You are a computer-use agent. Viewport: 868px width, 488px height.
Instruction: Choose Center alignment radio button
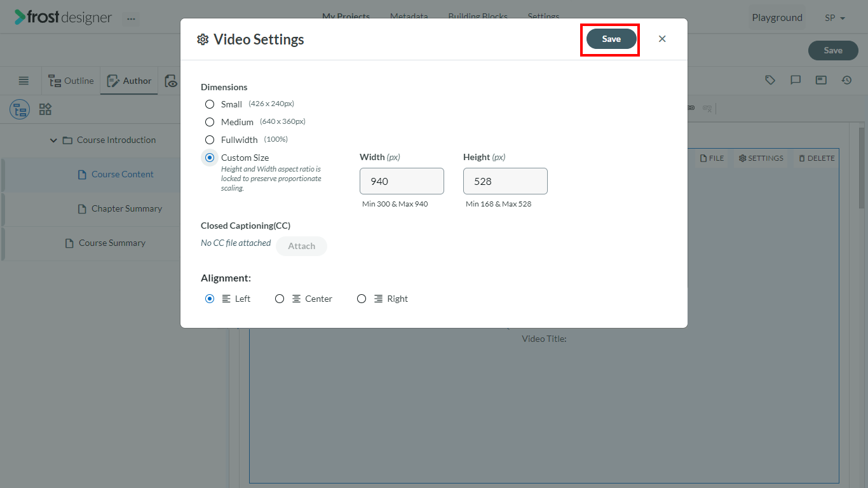(x=280, y=299)
